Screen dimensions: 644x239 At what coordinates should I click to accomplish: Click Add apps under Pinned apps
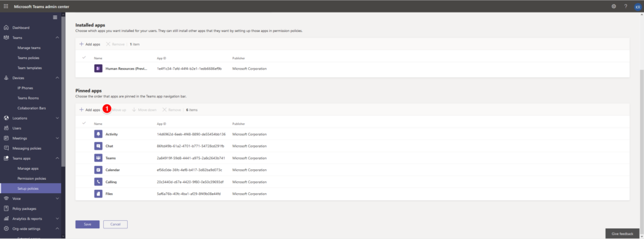click(x=89, y=110)
